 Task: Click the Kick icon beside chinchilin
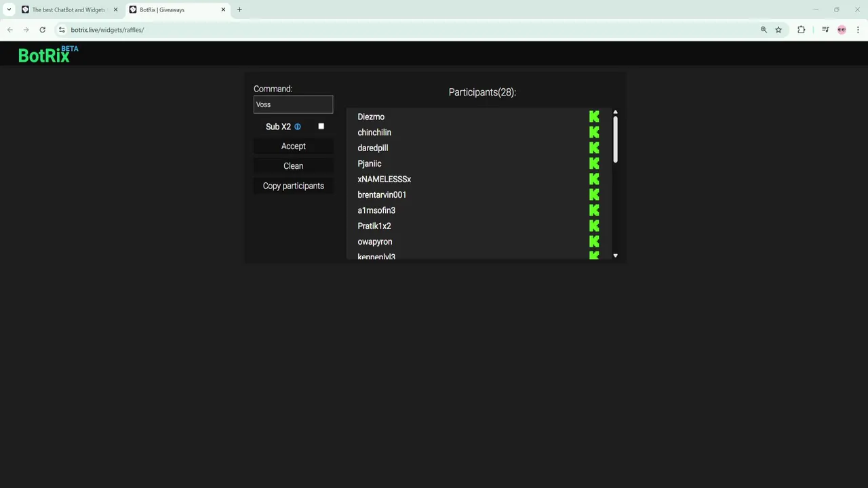click(594, 132)
